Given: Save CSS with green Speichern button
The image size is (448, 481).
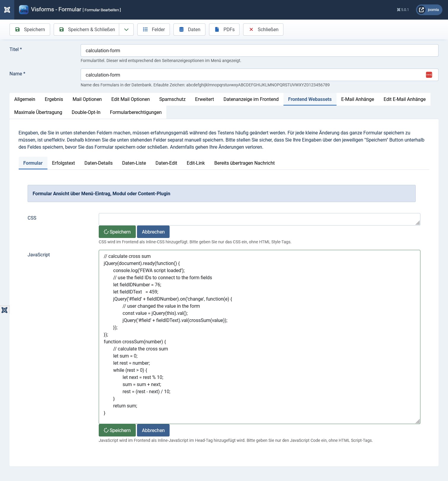Looking at the screenshot, I should (x=117, y=232).
